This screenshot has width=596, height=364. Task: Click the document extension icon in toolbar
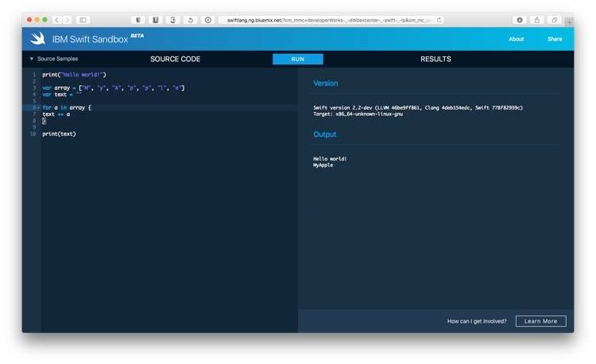[173, 20]
